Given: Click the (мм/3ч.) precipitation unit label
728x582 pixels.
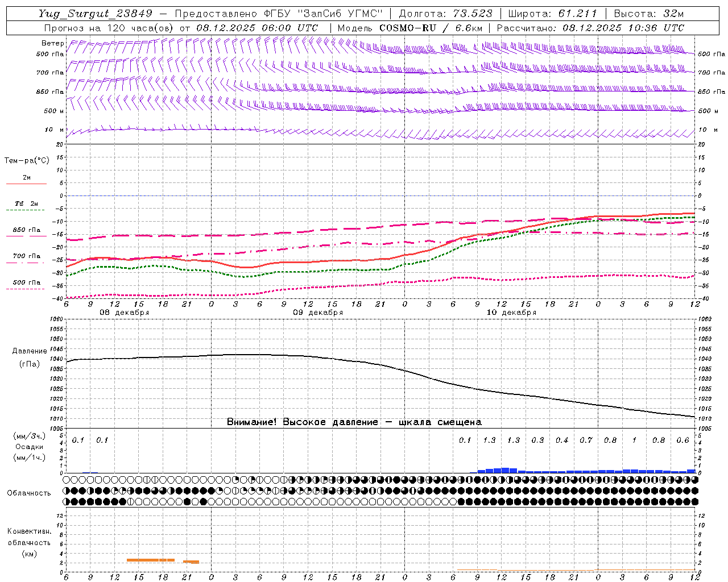Looking at the screenshot, I should pyautogui.click(x=28, y=436).
